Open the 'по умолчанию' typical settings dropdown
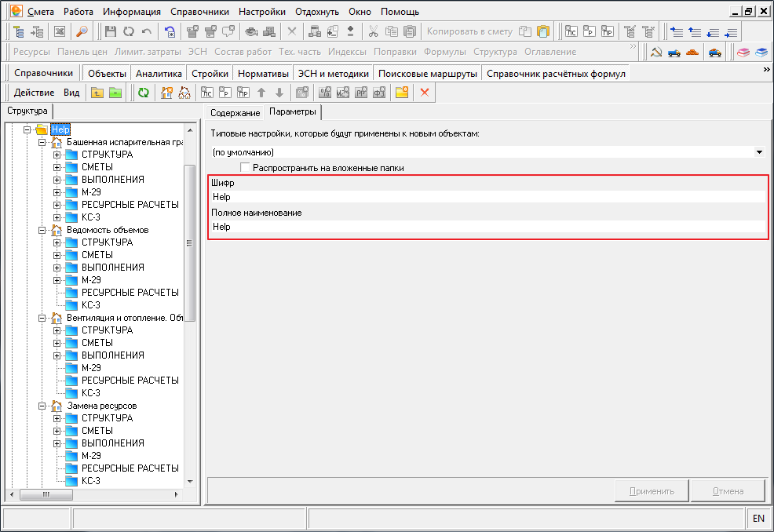 (759, 152)
